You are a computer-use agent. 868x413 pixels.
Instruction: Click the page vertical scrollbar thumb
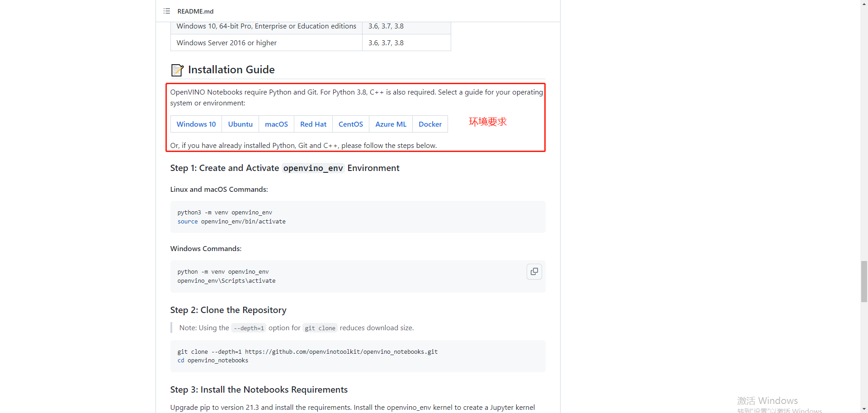pos(864,281)
